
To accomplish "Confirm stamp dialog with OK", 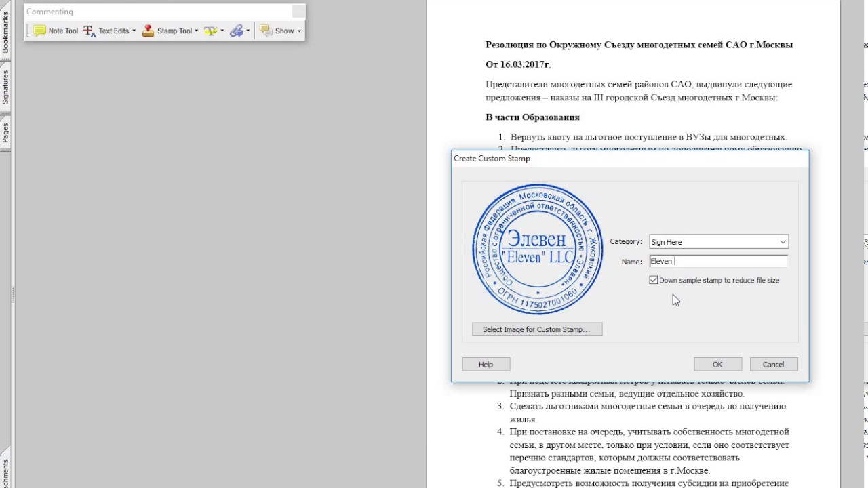I will 717,364.
